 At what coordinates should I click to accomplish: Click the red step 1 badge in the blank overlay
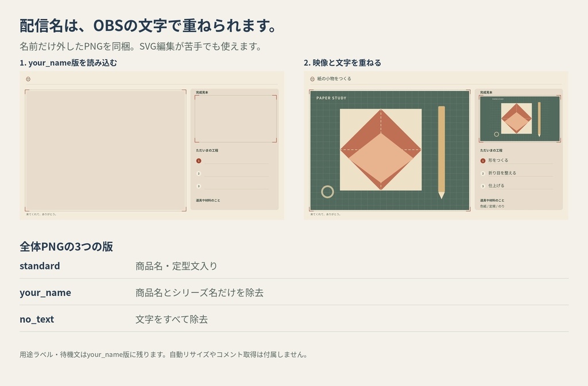199,161
